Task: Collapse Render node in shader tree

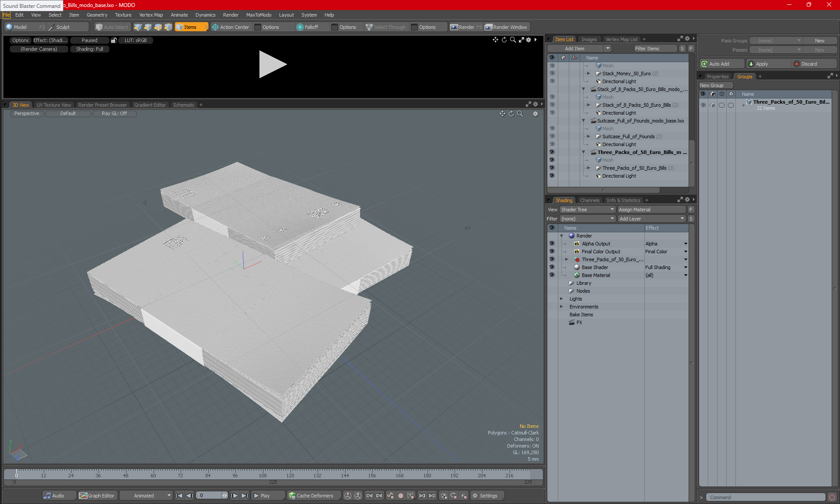Action: (x=561, y=236)
